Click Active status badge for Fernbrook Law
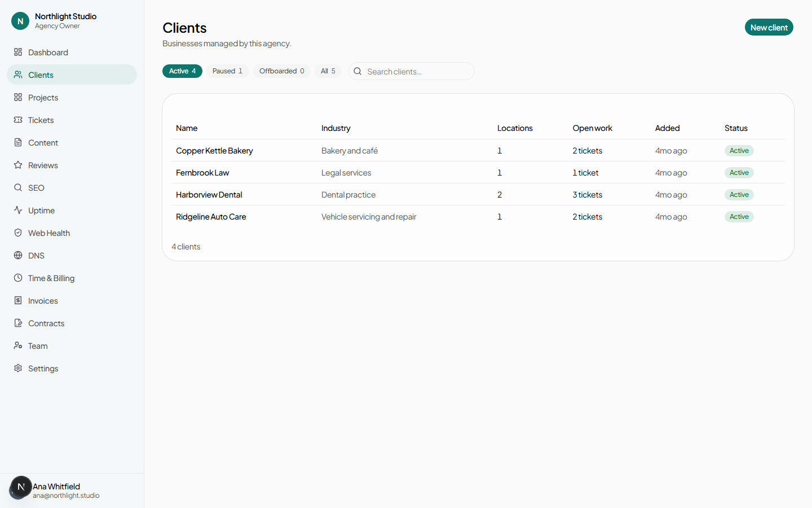Viewport: 812px width, 508px height. pos(739,173)
